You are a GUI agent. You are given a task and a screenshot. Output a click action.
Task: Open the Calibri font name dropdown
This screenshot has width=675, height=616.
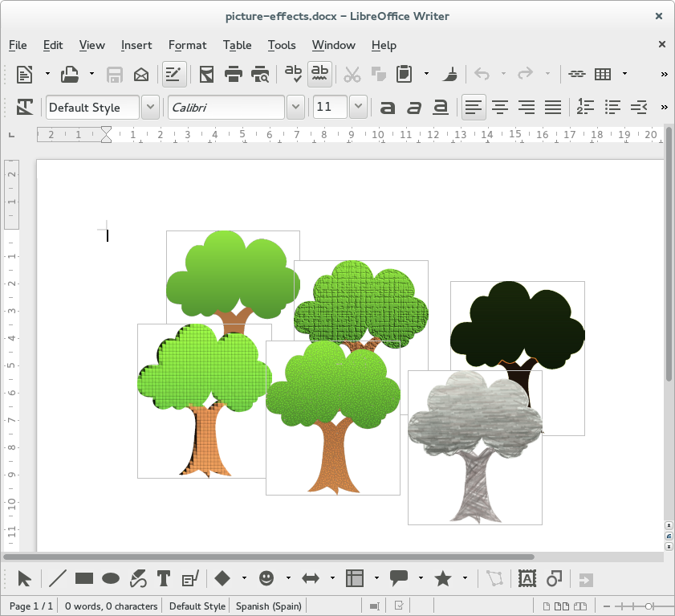(x=295, y=107)
